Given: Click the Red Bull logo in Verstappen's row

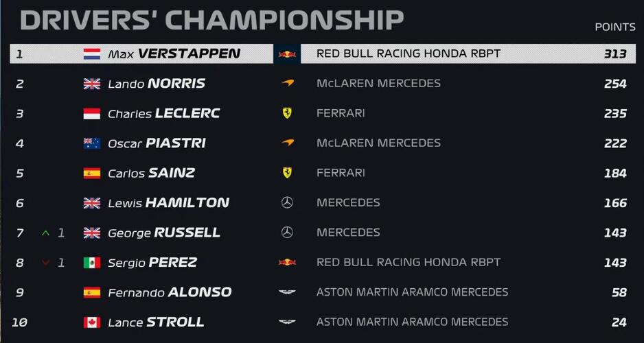Looking at the screenshot, I should click(x=287, y=54).
